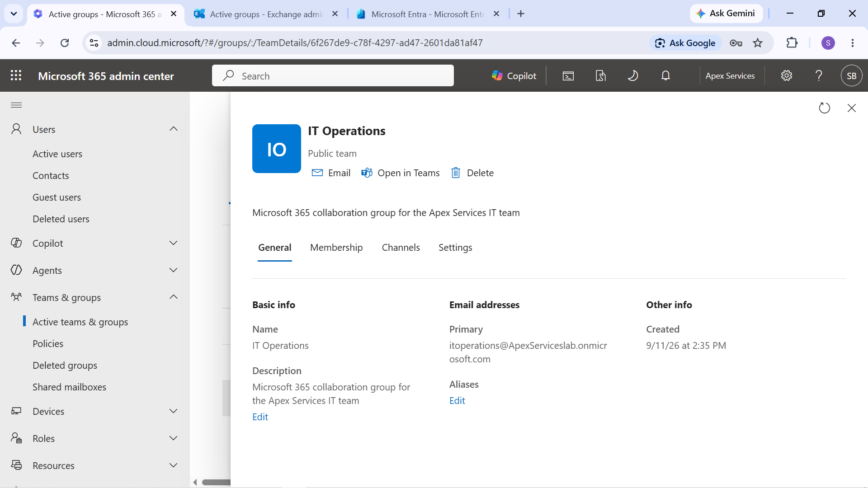Screen dimensions: 868x488
Task: Switch to the Channels tab
Action: [401, 248]
